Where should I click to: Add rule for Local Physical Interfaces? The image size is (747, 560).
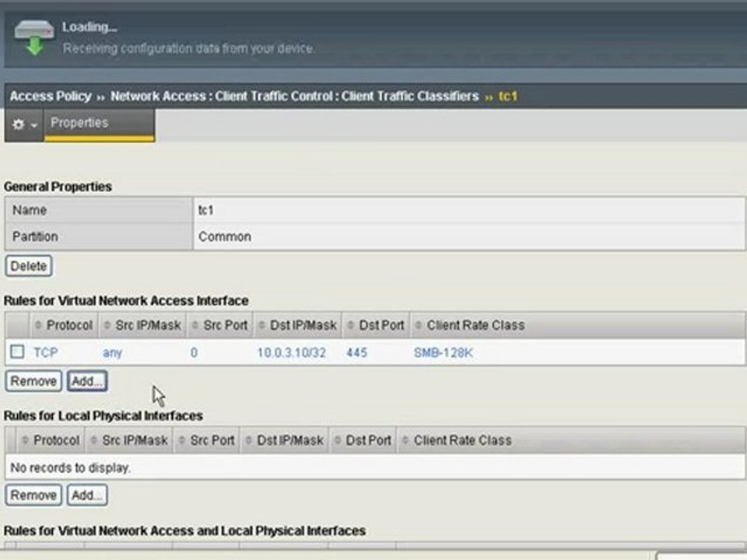tap(87, 495)
